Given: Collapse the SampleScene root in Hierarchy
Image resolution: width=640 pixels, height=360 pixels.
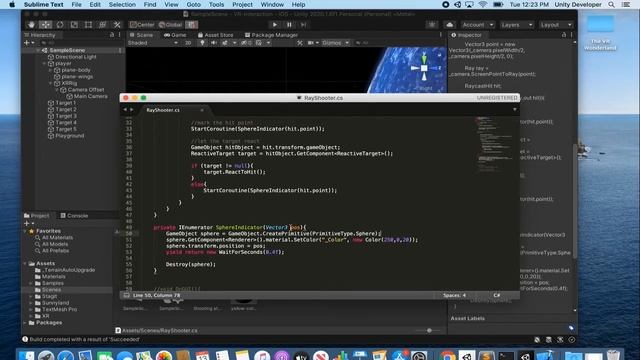Looking at the screenshot, I should [38, 50].
